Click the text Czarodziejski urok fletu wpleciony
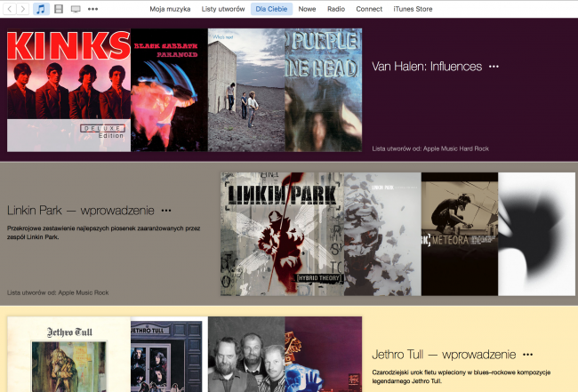Viewport: 578px width, 392px height. click(462, 377)
